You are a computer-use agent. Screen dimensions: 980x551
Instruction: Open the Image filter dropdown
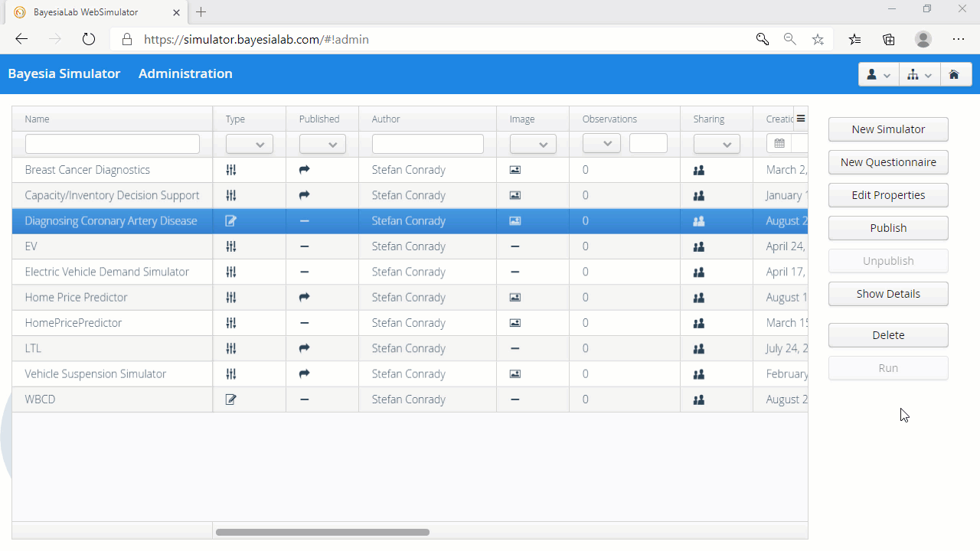(533, 144)
